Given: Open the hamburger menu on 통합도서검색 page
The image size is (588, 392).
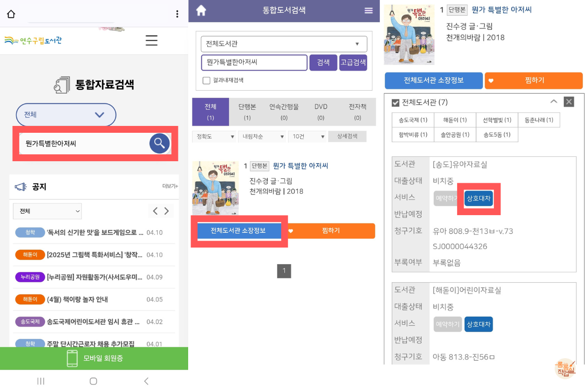Looking at the screenshot, I should click(368, 10).
